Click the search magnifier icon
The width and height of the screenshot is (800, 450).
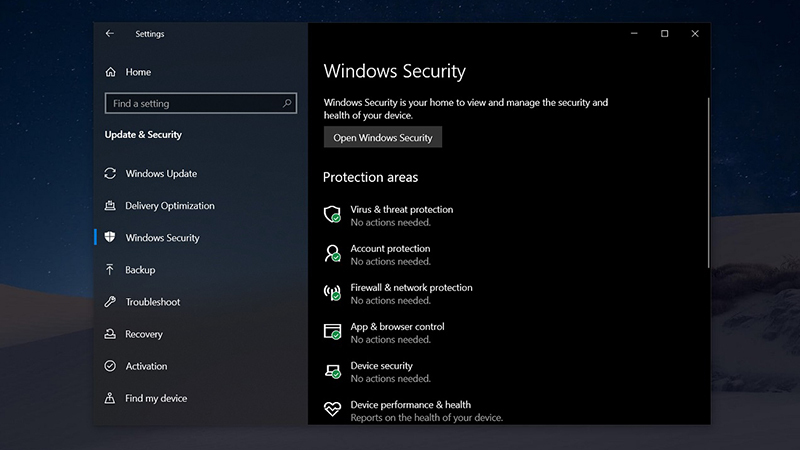287,103
